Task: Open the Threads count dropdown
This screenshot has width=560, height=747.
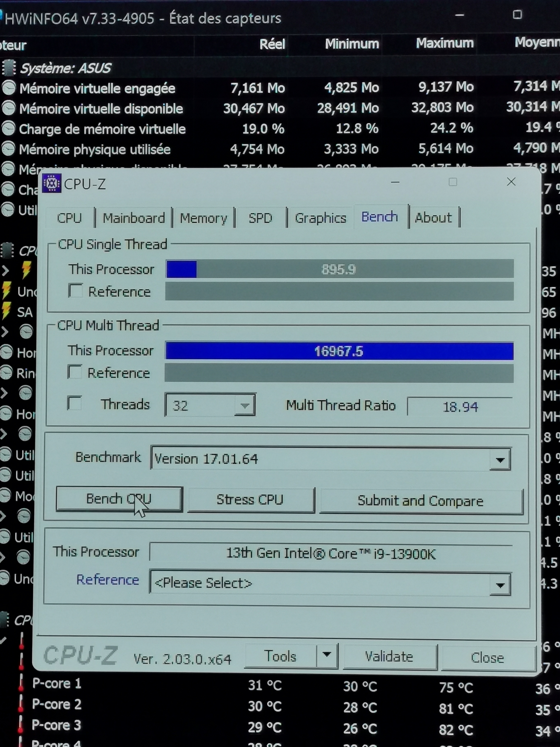Action: click(x=245, y=405)
